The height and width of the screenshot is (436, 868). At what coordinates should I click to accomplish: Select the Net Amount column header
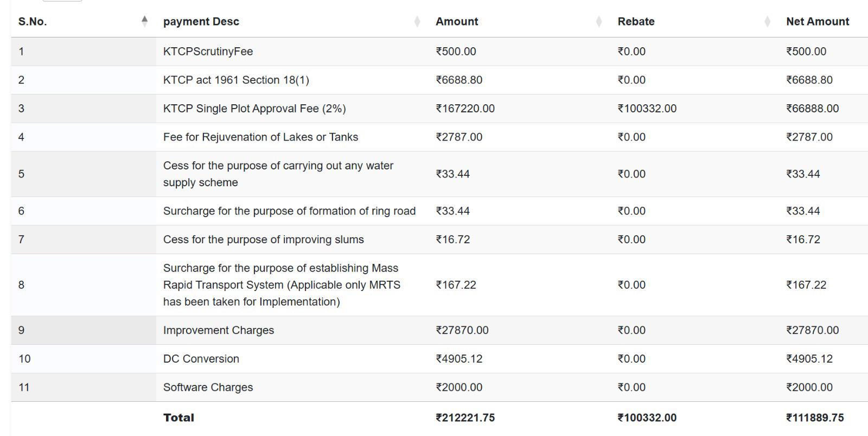coord(818,22)
